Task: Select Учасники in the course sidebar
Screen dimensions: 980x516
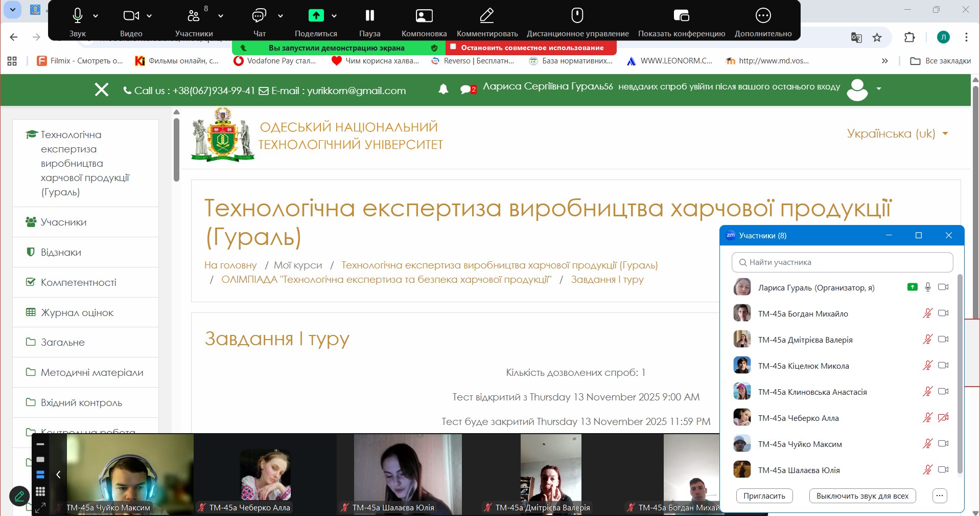Action: pyautogui.click(x=63, y=222)
